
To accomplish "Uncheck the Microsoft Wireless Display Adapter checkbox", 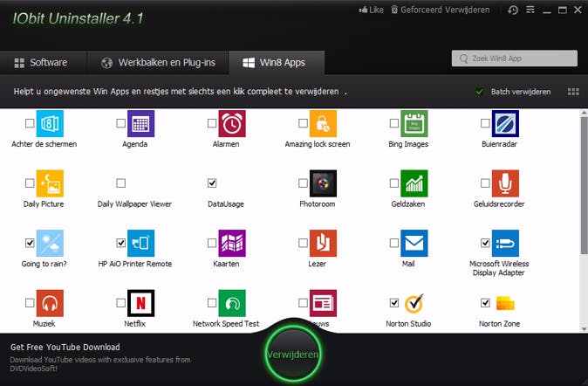I will click(x=485, y=243).
